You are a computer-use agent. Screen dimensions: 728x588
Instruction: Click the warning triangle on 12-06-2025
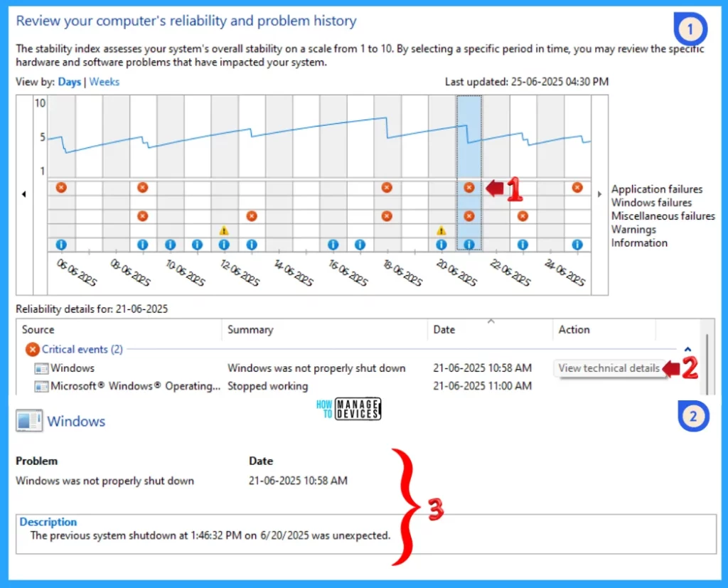click(x=224, y=230)
